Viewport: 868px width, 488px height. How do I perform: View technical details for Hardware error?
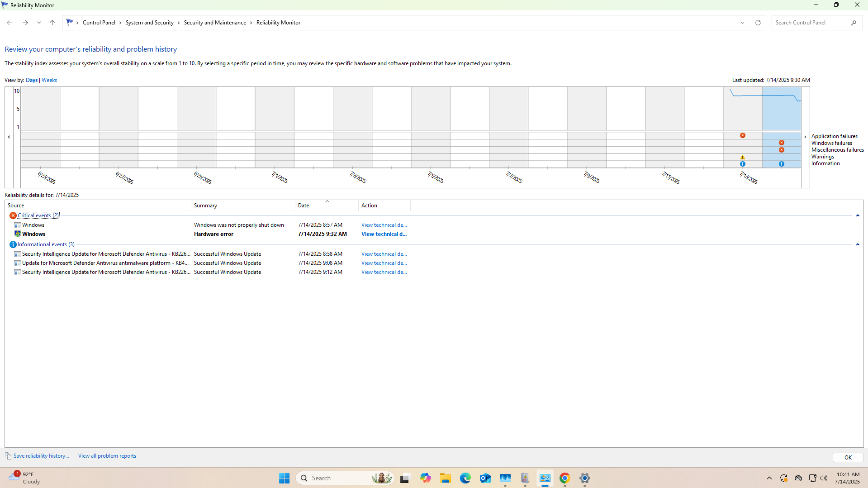click(x=384, y=234)
